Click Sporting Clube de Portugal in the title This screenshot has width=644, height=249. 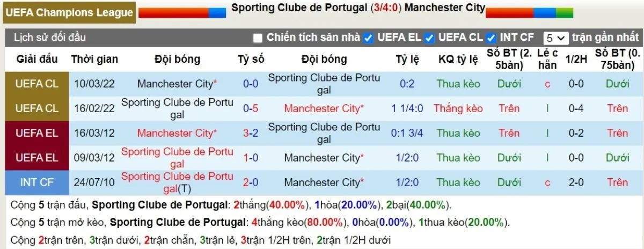(300, 8)
